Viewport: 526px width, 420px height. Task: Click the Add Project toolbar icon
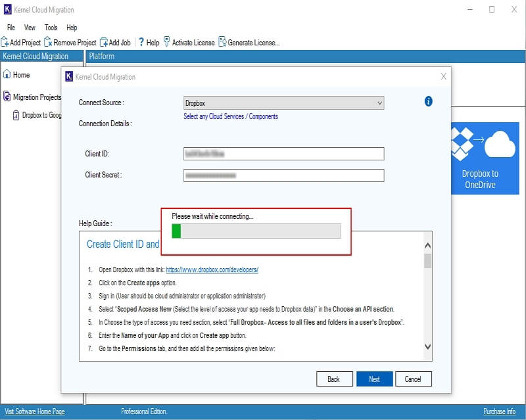tap(5, 42)
